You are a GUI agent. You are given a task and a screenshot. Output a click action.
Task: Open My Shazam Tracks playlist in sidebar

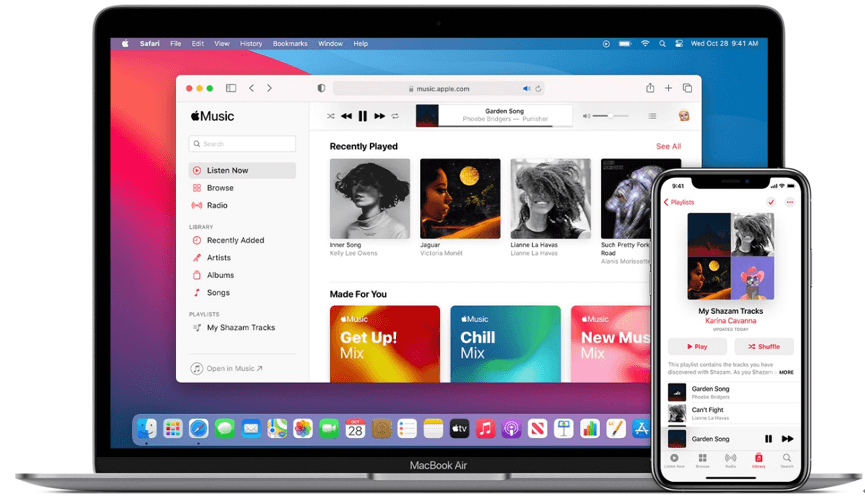coord(240,328)
